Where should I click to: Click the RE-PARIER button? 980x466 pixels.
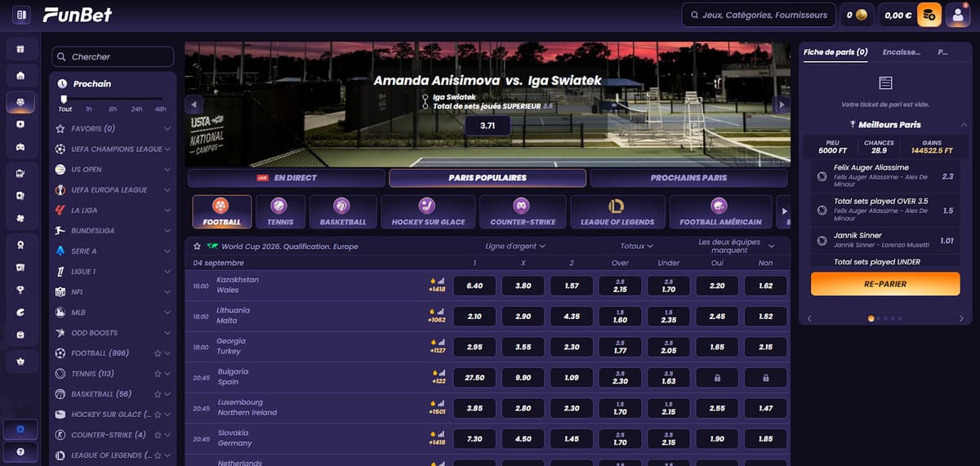pyautogui.click(x=885, y=284)
